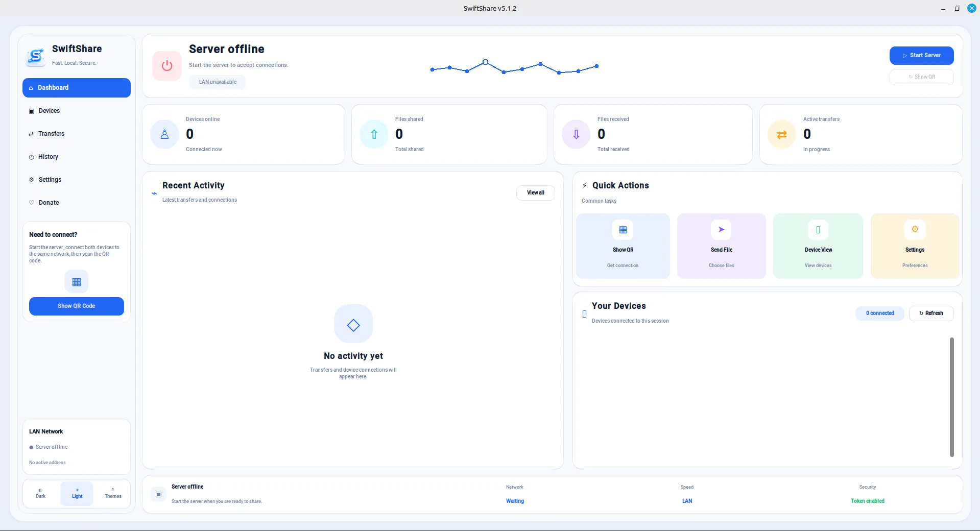
Task: Click the Files received download arrow icon
Action: (576, 134)
